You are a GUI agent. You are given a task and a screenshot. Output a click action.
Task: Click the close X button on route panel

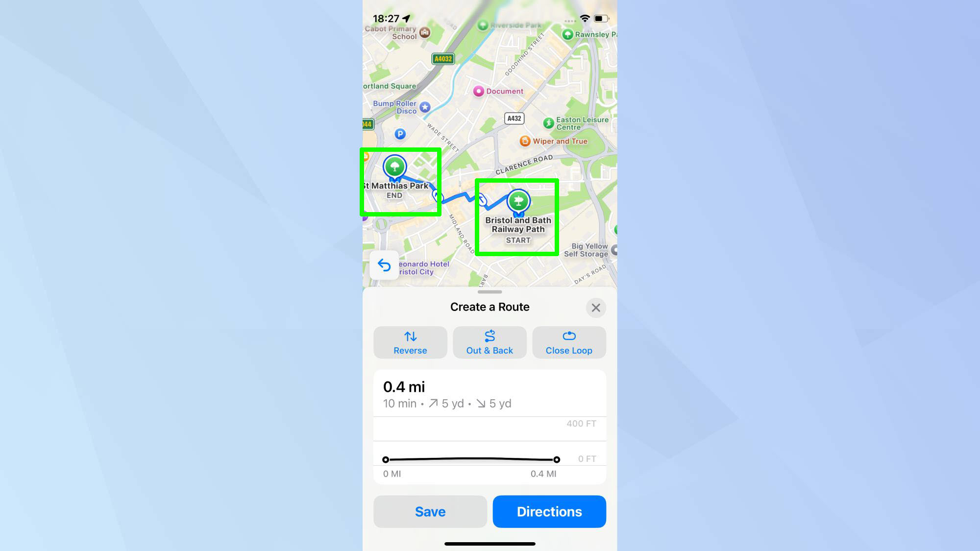point(595,308)
